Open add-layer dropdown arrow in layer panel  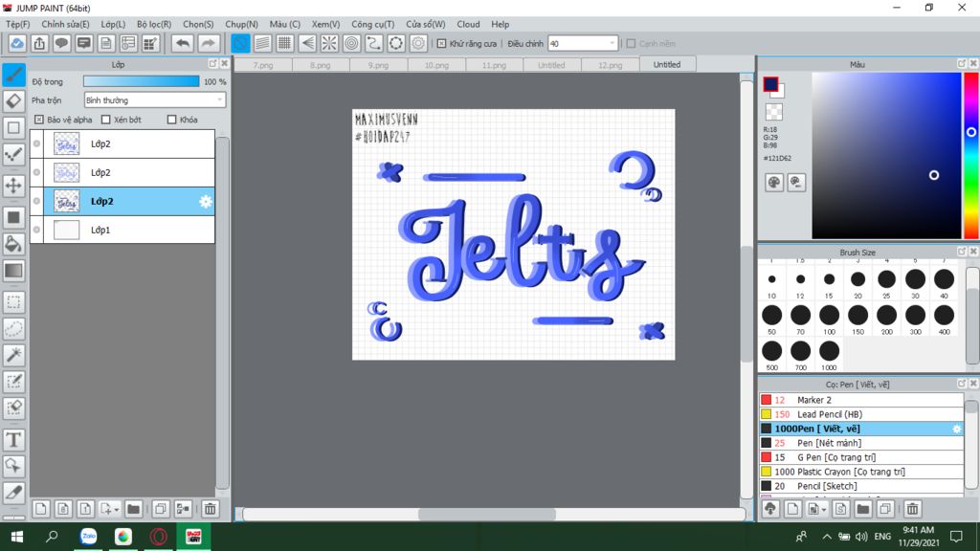point(117,510)
